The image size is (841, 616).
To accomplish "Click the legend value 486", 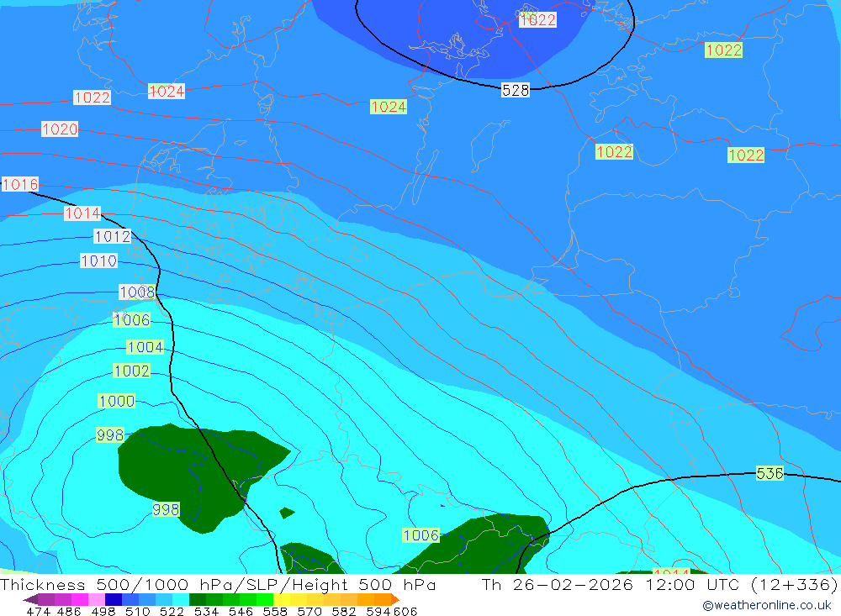I will point(69,611).
